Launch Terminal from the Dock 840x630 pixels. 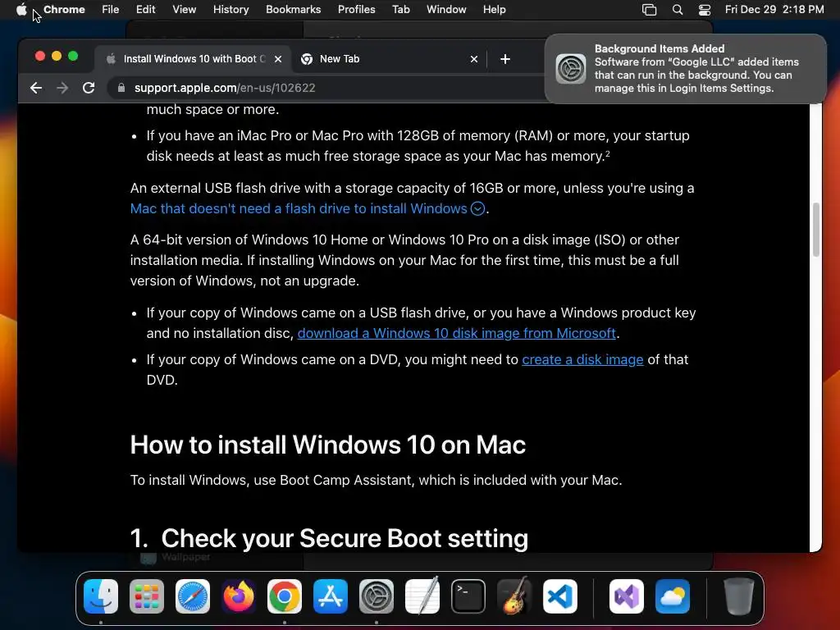pyautogui.click(x=468, y=596)
